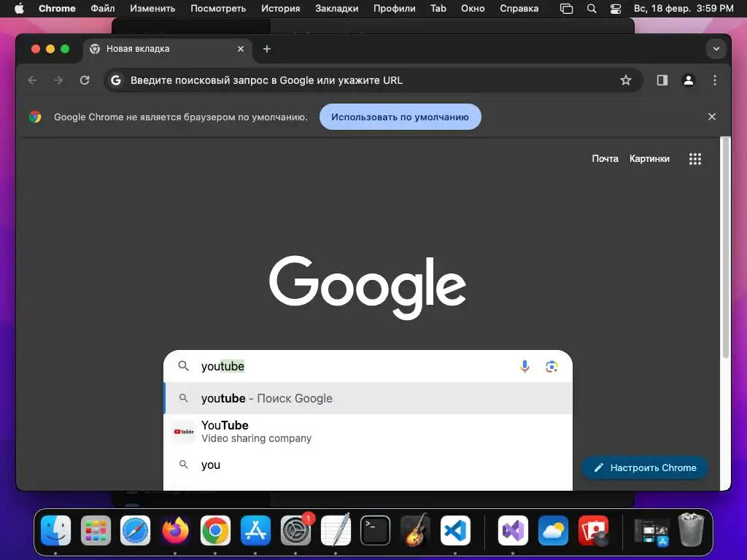Screen dimensions: 747x560
Task: Launch GarageBand from the Dock
Action: click(x=415, y=529)
